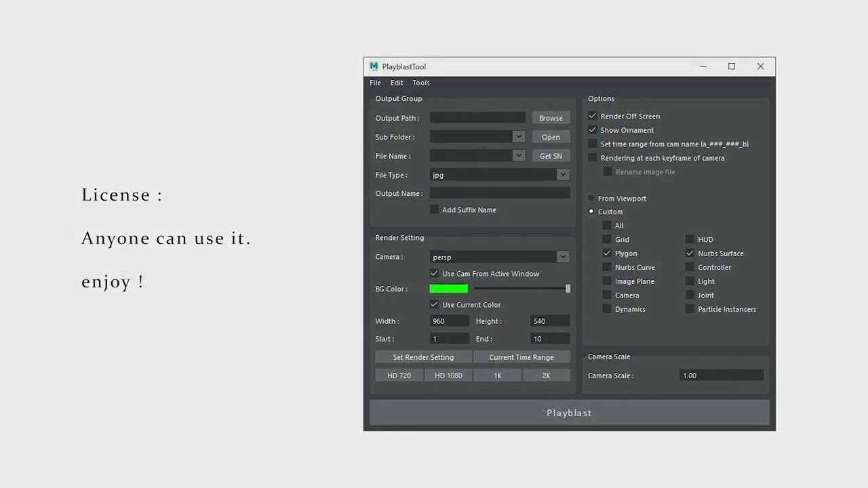Image resolution: width=868 pixels, height=488 pixels.
Task: Open the Camera dropdown showing persp
Action: pos(563,257)
